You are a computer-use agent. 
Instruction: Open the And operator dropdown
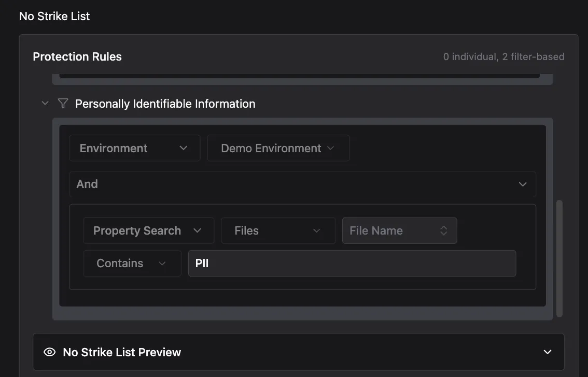302,184
